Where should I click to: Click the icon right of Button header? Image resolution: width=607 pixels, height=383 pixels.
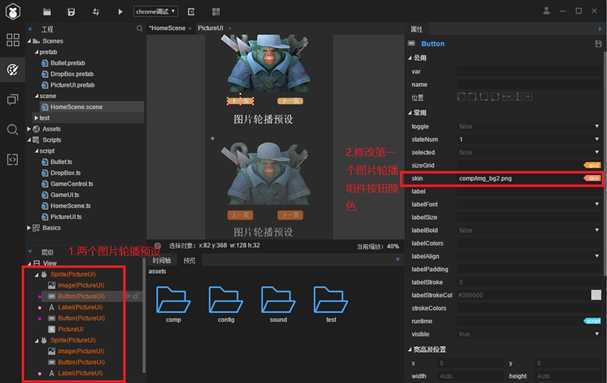598,44
